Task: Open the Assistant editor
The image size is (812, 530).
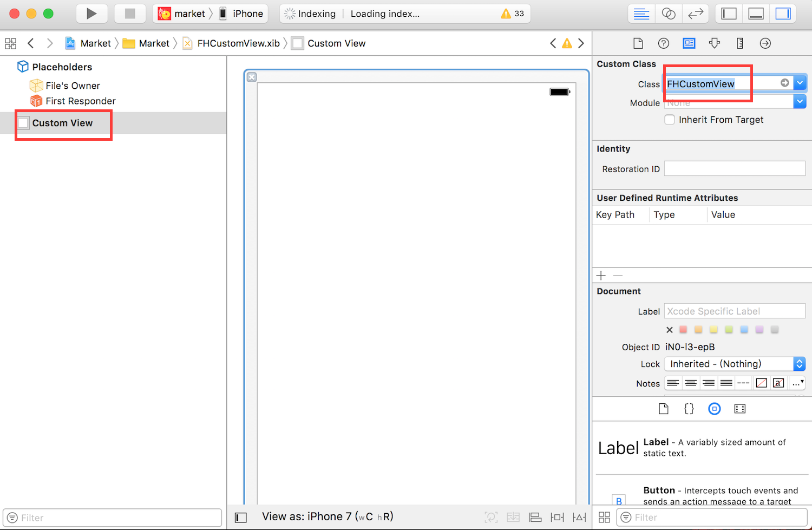Action: [x=669, y=14]
